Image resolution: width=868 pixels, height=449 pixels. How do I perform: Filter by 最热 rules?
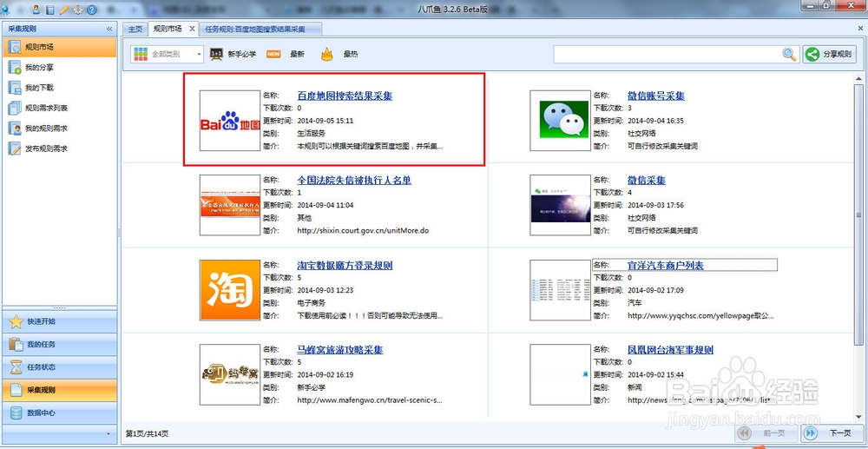351,54
